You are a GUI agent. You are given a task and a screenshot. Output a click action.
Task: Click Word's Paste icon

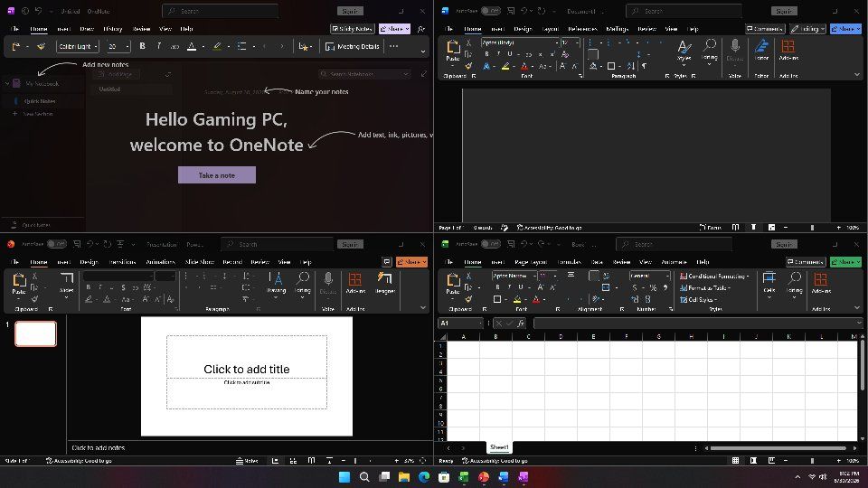453,49
